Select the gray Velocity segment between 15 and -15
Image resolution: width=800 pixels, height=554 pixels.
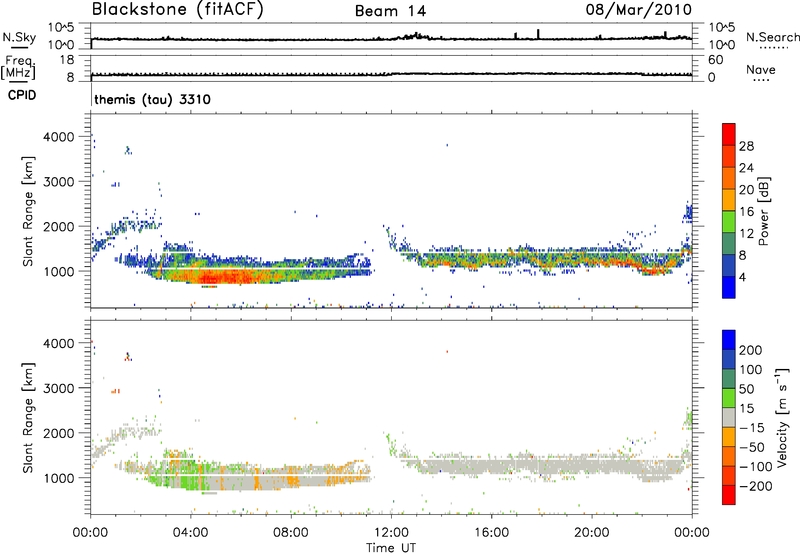[x=729, y=417]
